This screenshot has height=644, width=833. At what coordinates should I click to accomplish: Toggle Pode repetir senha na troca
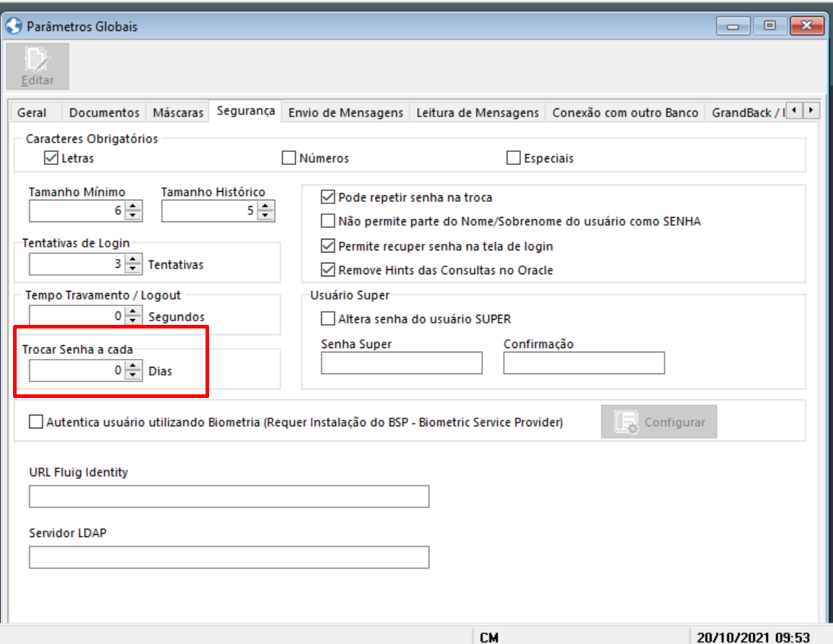328,197
